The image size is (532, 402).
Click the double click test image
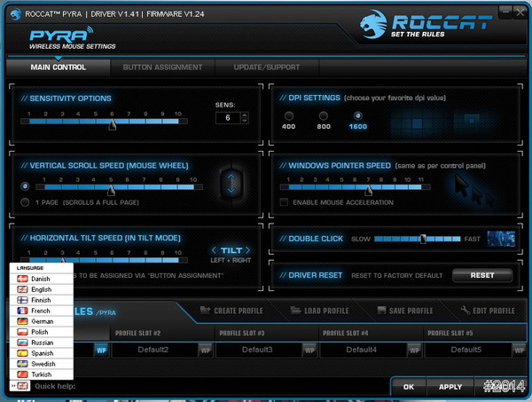coord(503,238)
